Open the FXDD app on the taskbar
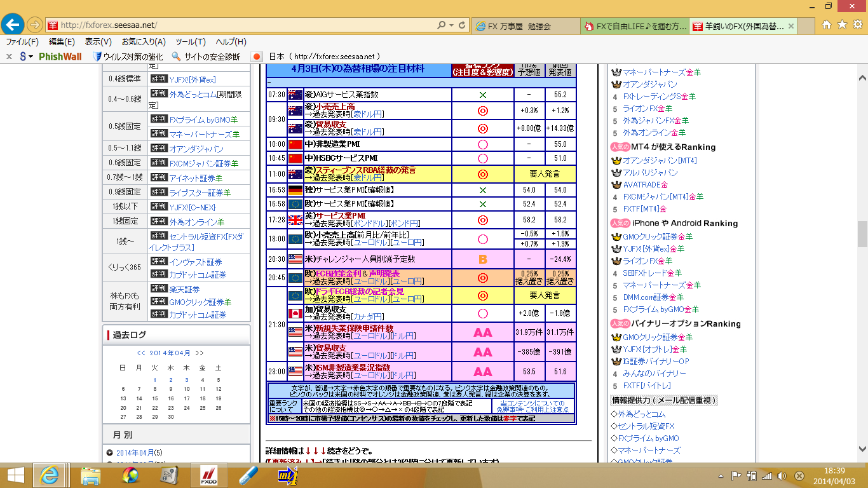The height and width of the screenshot is (488, 868). point(209,475)
